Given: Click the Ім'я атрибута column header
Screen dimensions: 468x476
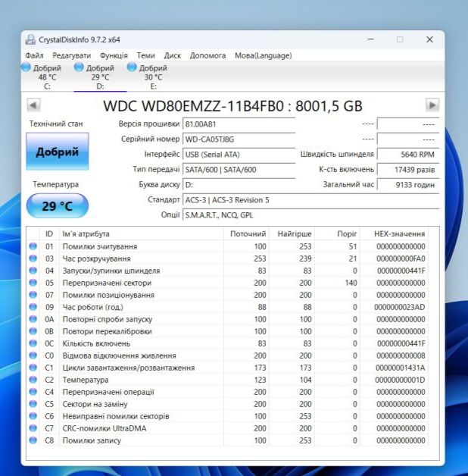Looking at the screenshot, I should [x=142, y=233].
